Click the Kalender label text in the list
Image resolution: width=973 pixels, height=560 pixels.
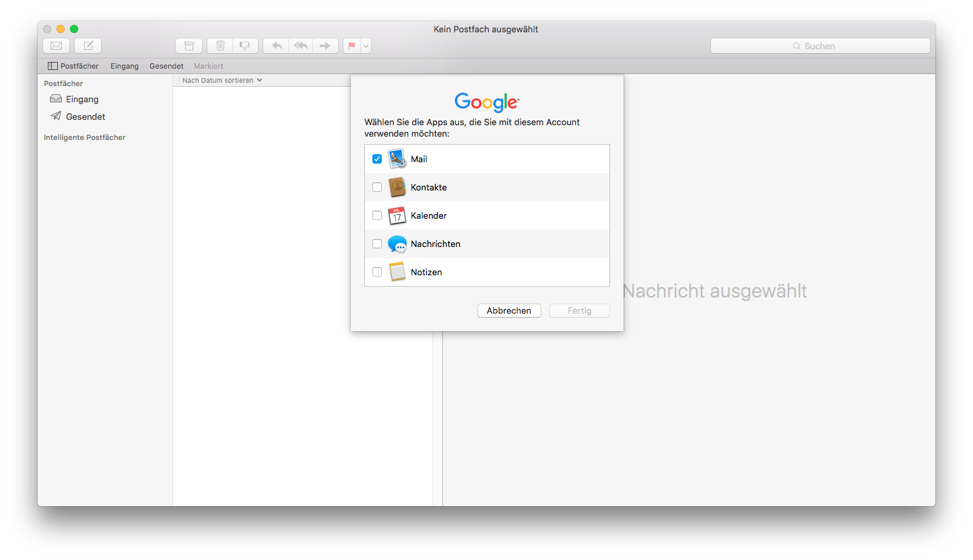click(x=429, y=215)
